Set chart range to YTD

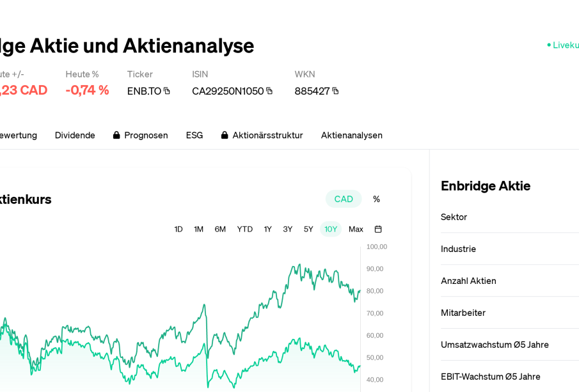pos(244,229)
